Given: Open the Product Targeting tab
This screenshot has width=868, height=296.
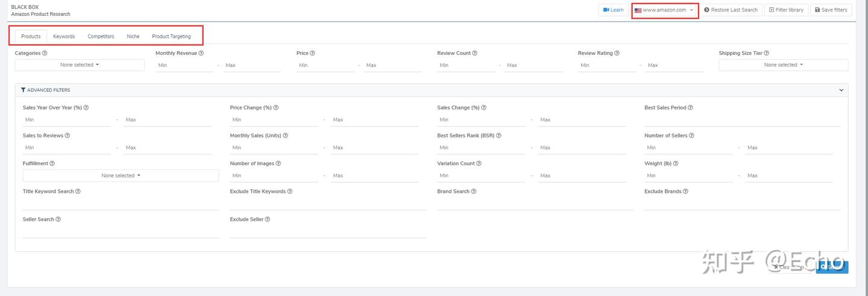Looking at the screenshot, I should pos(171,36).
